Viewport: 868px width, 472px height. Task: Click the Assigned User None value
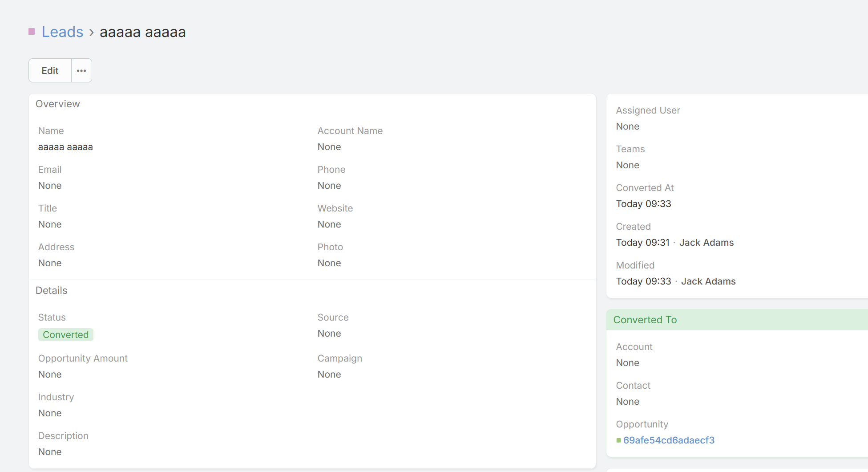pyautogui.click(x=627, y=126)
